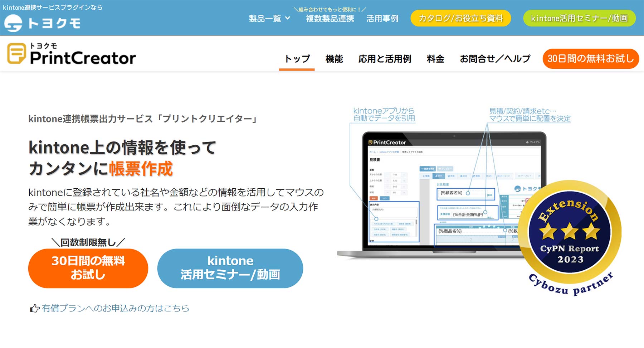Click the トヨクモ cloud logo icon

[x=13, y=23]
